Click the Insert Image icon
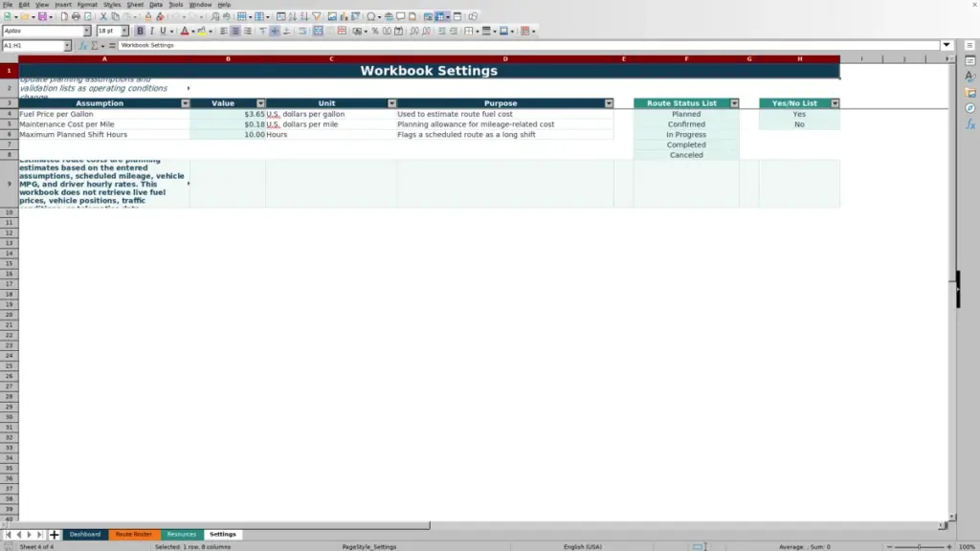 332,16
